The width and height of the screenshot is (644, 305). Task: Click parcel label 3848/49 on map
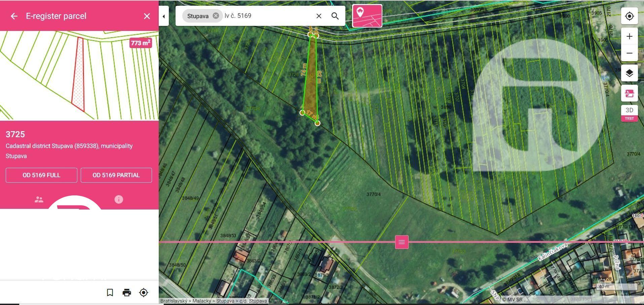coord(190,198)
